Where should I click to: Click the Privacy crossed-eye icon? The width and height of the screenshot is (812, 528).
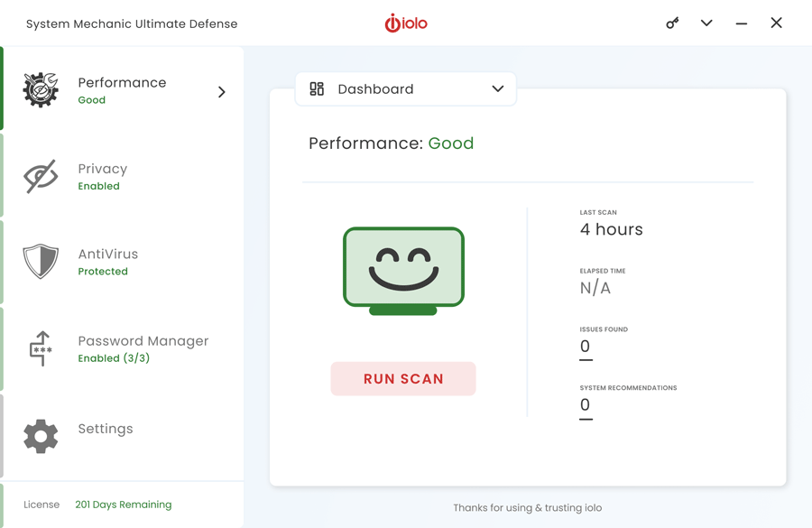41,176
